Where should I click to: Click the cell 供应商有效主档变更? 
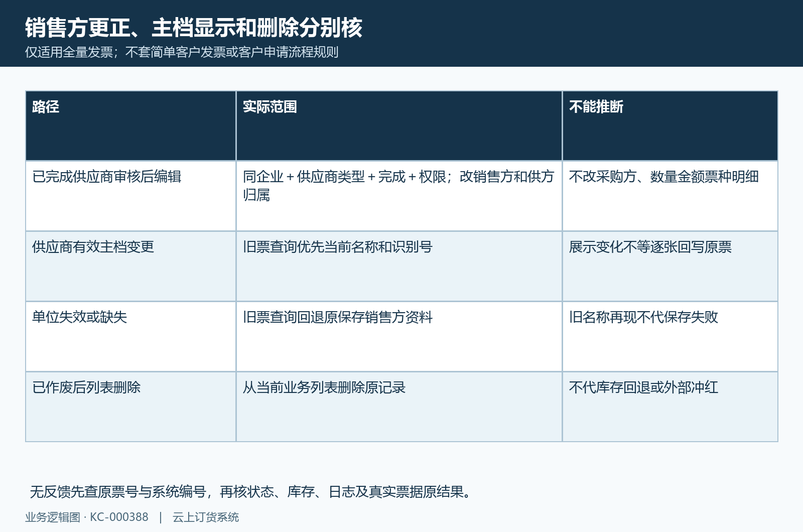point(131,267)
